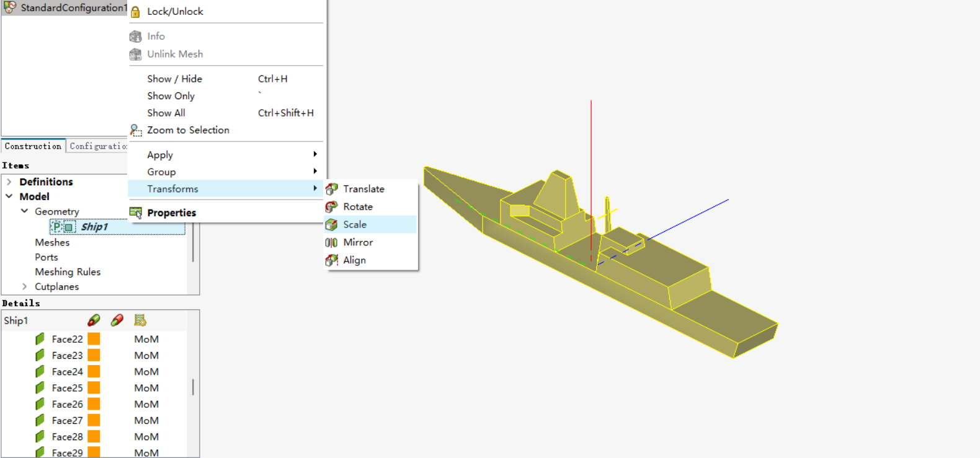The height and width of the screenshot is (458, 980).
Task: Click the Zoom to Selection icon
Action: tap(136, 130)
